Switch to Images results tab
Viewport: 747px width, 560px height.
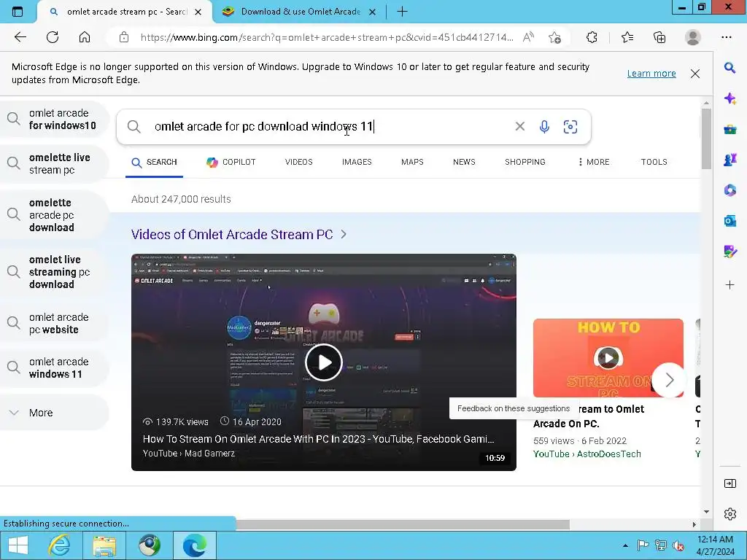(357, 162)
